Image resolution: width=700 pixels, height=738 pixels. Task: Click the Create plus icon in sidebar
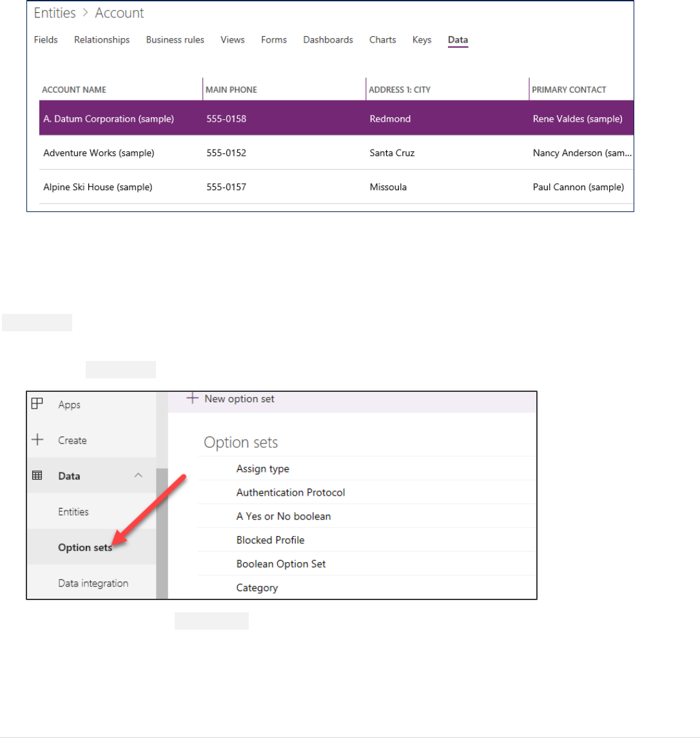pos(37,440)
